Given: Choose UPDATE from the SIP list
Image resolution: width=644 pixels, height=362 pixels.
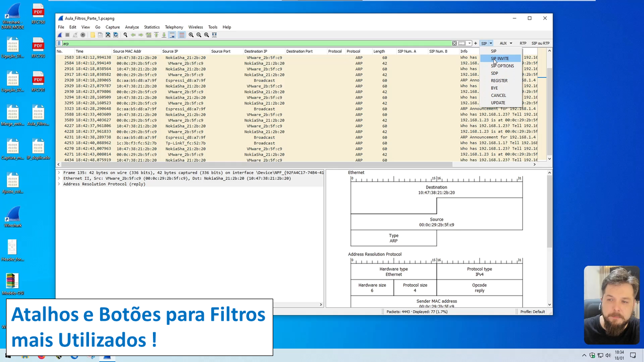Looking at the screenshot, I should point(501,103).
